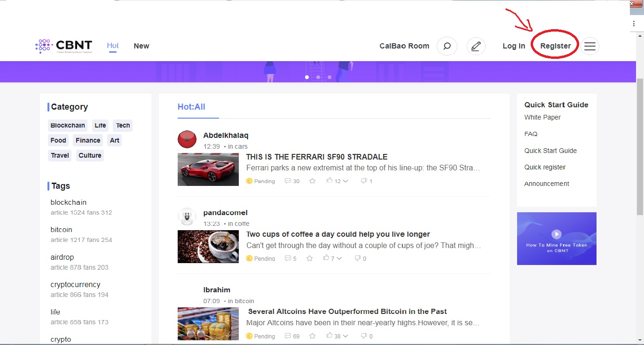Click the compose pencil icon

pyautogui.click(x=476, y=46)
